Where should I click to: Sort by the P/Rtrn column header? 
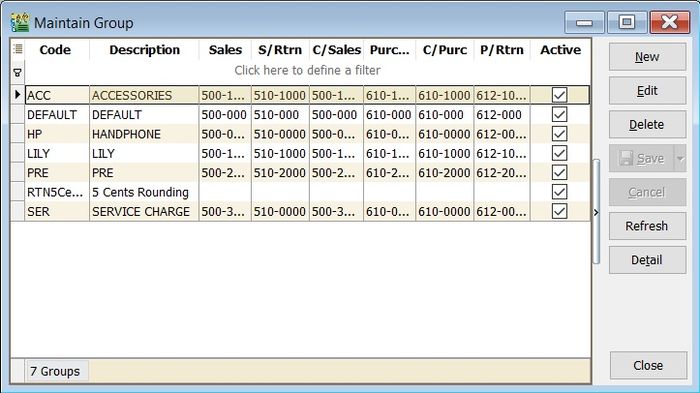[502, 50]
